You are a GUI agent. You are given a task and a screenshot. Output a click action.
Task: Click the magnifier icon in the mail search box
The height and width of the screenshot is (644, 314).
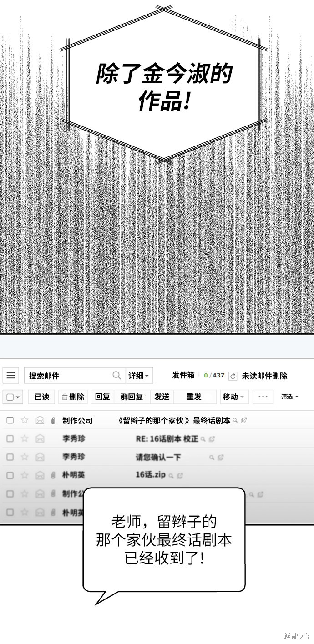(x=117, y=375)
